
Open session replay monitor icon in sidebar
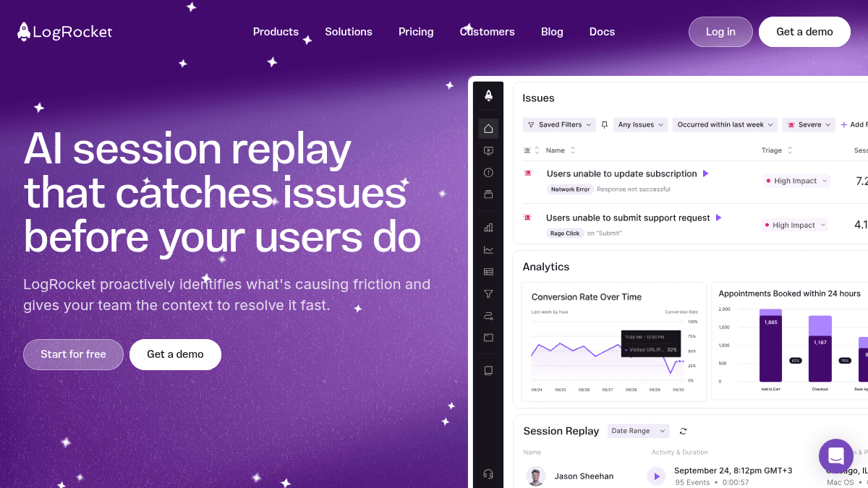point(488,150)
